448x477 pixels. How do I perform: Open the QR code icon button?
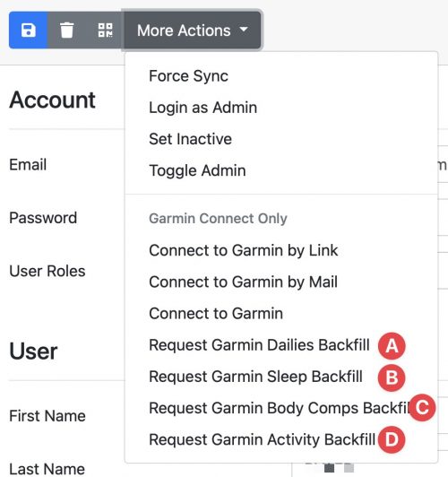click(x=105, y=30)
